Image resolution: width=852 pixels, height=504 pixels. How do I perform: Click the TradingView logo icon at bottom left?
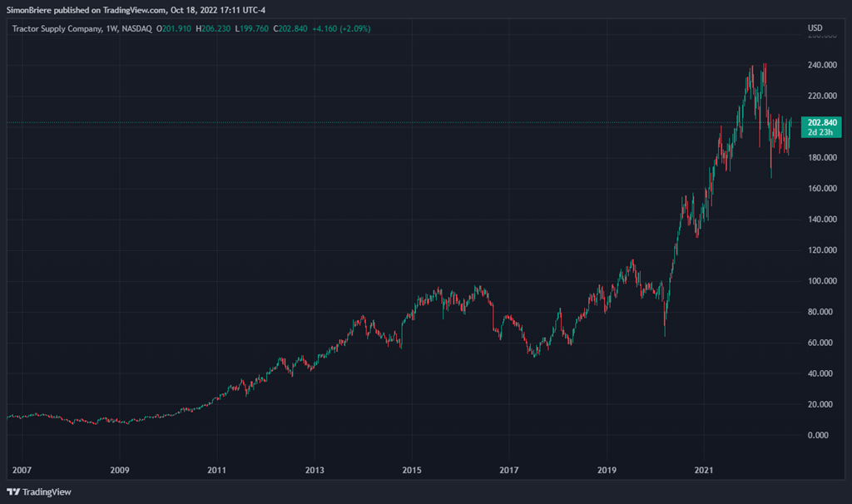13,492
